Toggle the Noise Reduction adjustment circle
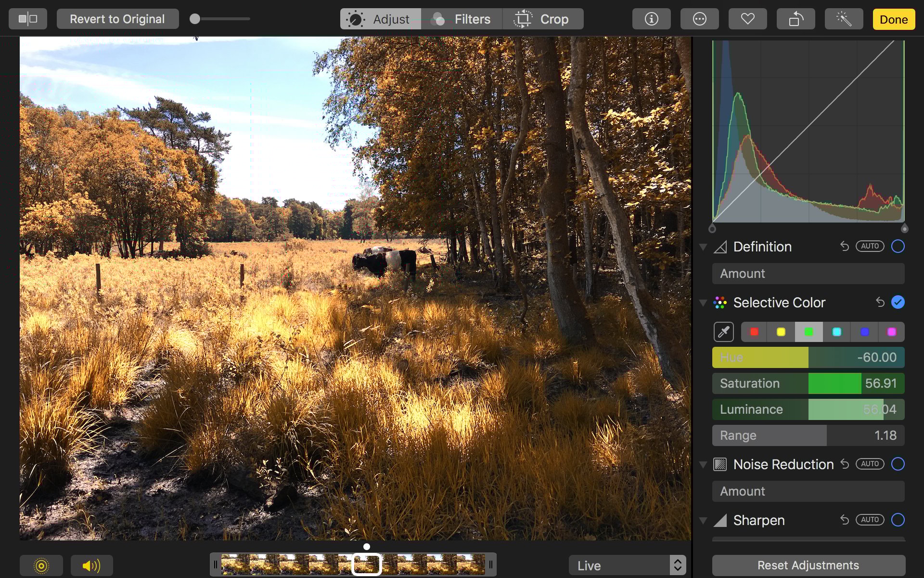This screenshot has height=578, width=924. coord(898,464)
